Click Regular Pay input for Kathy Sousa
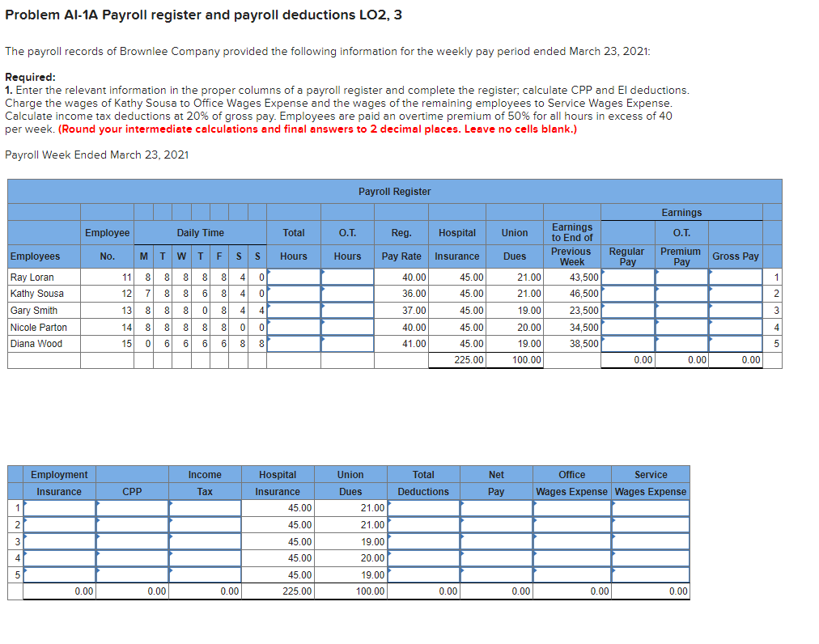 coord(627,293)
